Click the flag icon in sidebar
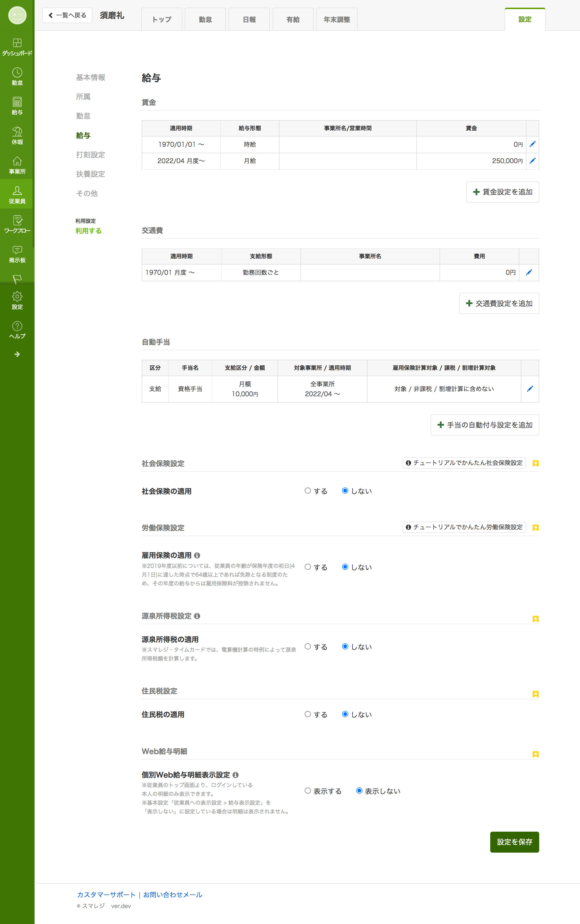 coord(17,279)
